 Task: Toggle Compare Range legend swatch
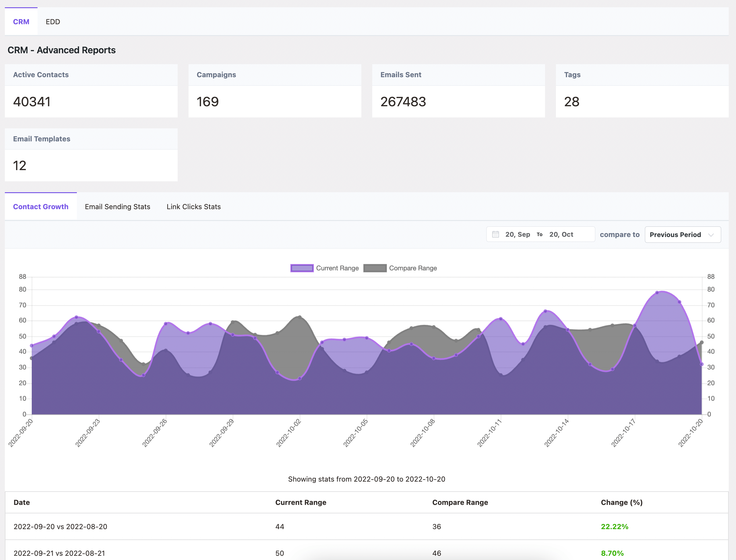click(x=375, y=268)
